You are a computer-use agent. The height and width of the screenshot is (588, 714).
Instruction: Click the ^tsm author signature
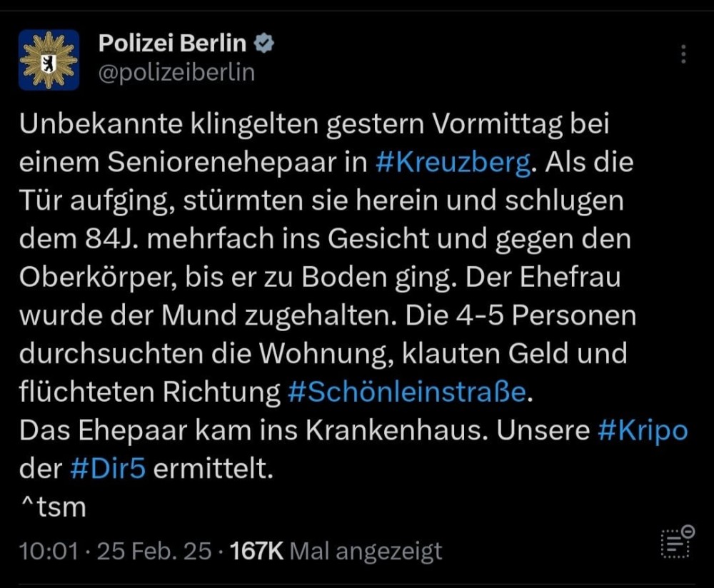[x=54, y=507]
